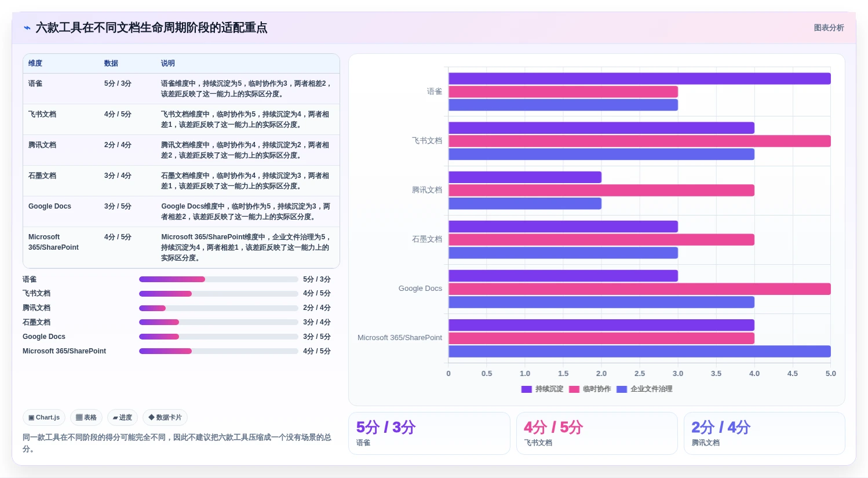Click the 2.5 x-axis tick label
The width and height of the screenshot is (868, 478).
click(x=640, y=374)
